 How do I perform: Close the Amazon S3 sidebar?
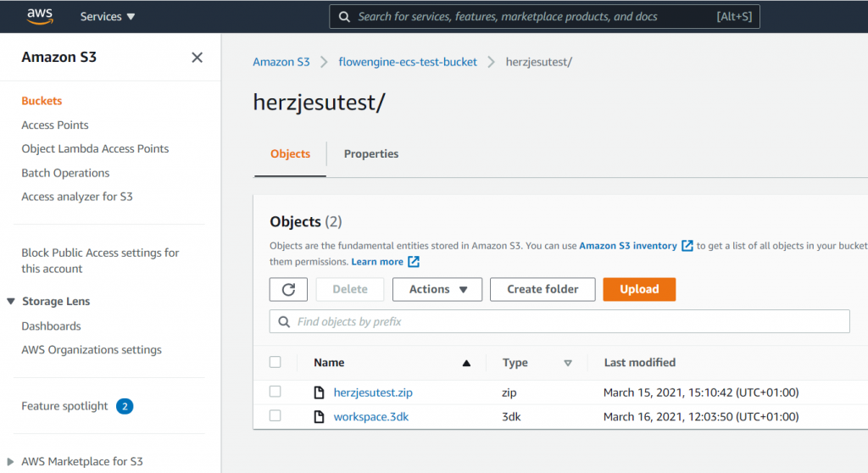197,57
